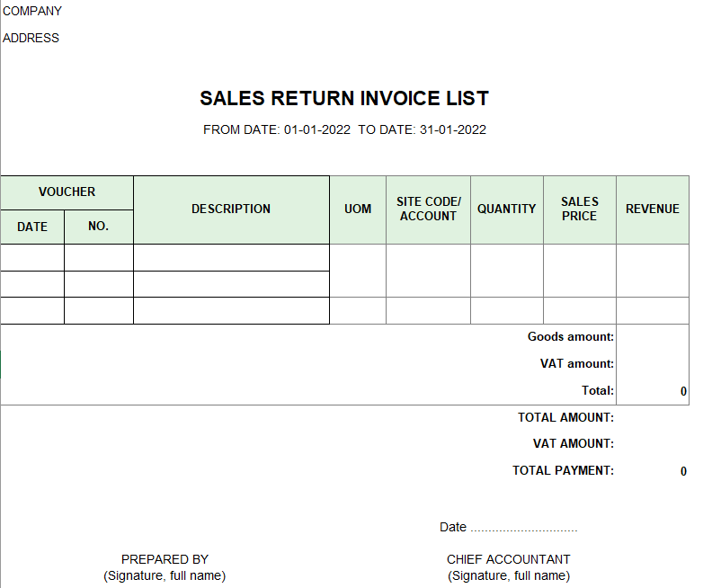Select the COMPANY text cell
This screenshot has height=588, width=712.
pyautogui.click(x=32, y=11)
